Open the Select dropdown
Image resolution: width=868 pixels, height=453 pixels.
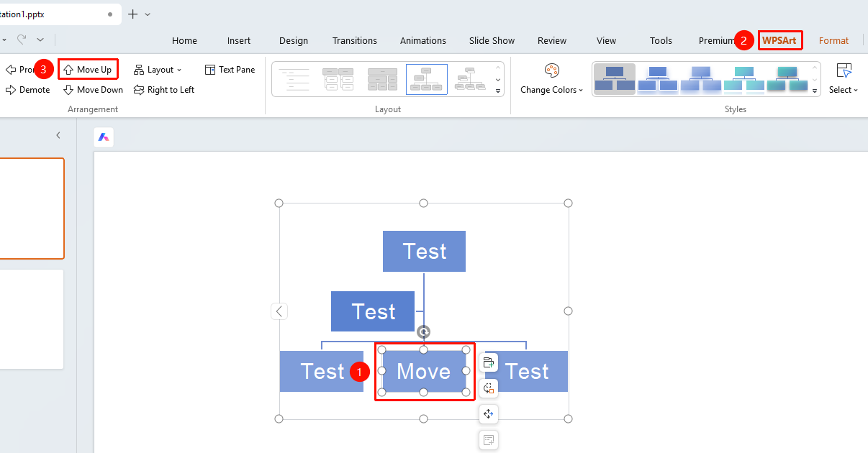coord(844,79)
